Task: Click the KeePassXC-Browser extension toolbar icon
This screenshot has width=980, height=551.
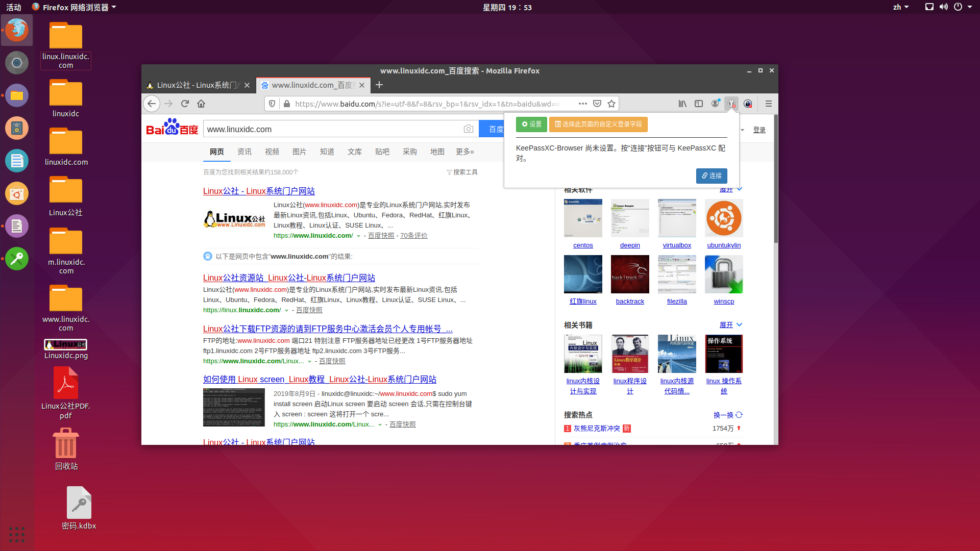Action: click(731, 104)
